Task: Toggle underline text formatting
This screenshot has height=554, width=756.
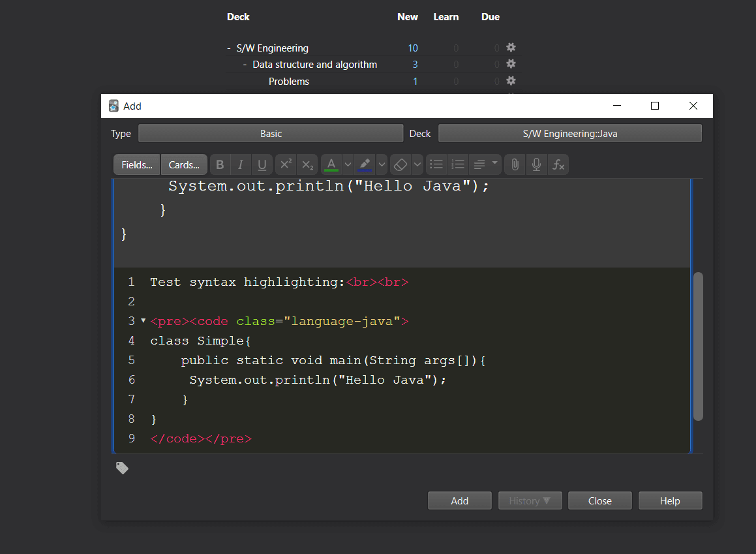Action: [x=262, y=165]
